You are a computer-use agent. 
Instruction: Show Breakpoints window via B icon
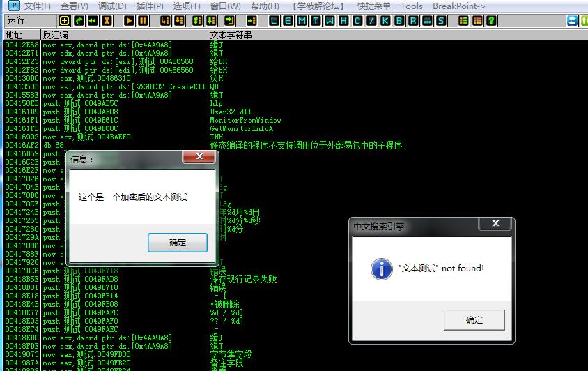[399, 21]
